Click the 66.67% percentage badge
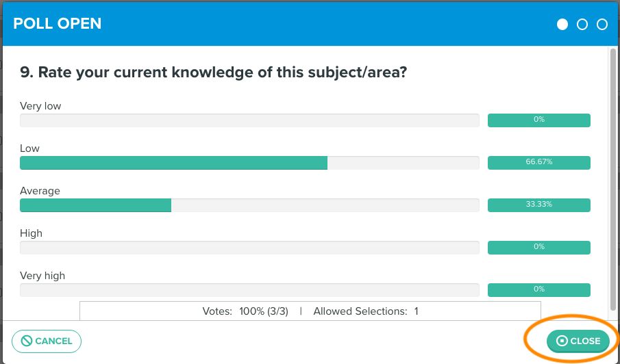This screenshot has height=364, width=620. click(539, 163)
